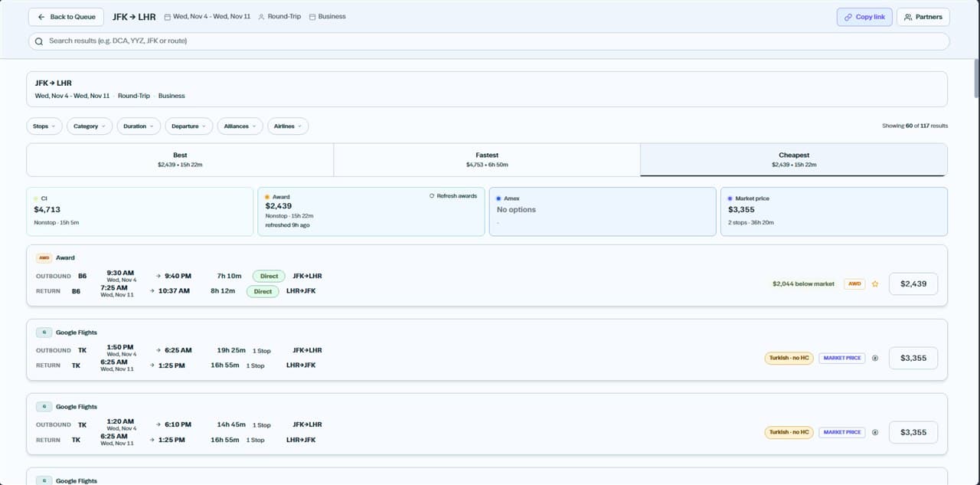Select the Market price $3,355 card
The height and width of the screenshot is (485, 980).
[x=834, y=211]
